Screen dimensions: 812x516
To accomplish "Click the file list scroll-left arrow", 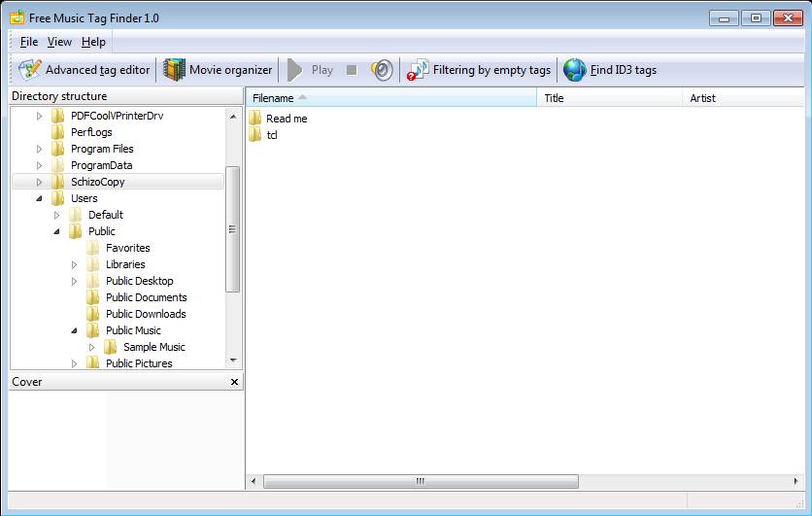I will pos(254,481).
